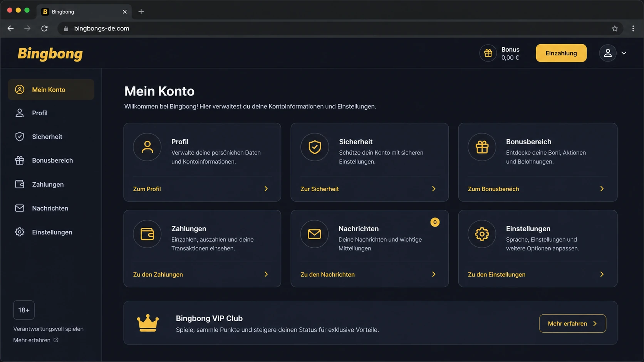Click the Bonus 0,00 € balance text
This screenshot has width=644, height=362.
(510, 53)
